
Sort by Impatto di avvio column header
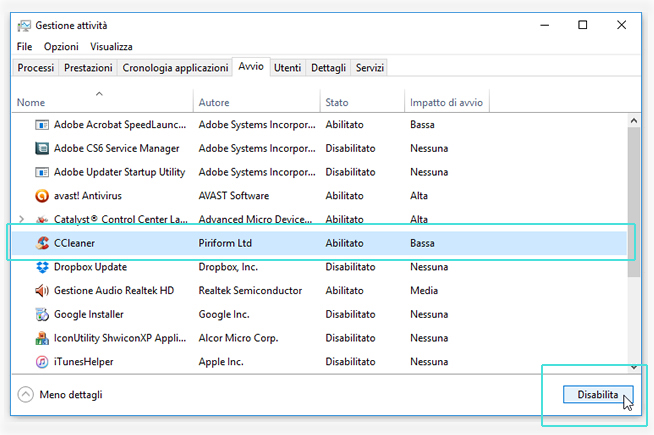447,103
